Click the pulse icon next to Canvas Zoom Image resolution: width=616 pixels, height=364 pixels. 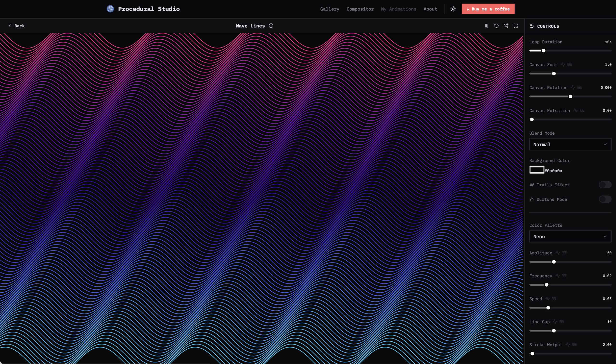(x=563, y=64)
